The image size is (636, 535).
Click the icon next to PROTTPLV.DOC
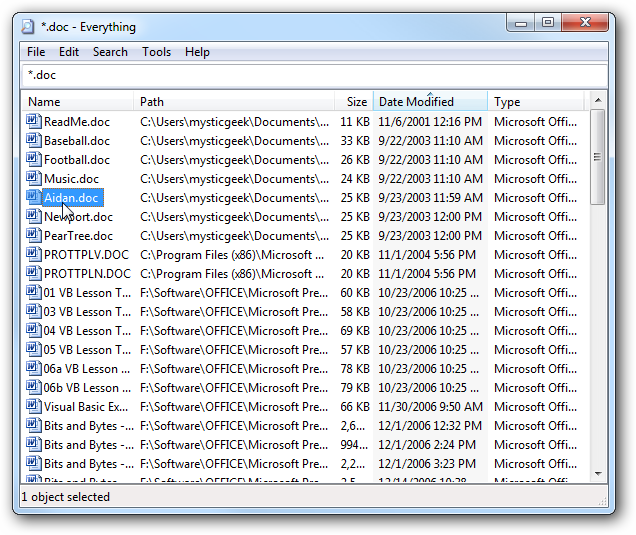(34, 255)
